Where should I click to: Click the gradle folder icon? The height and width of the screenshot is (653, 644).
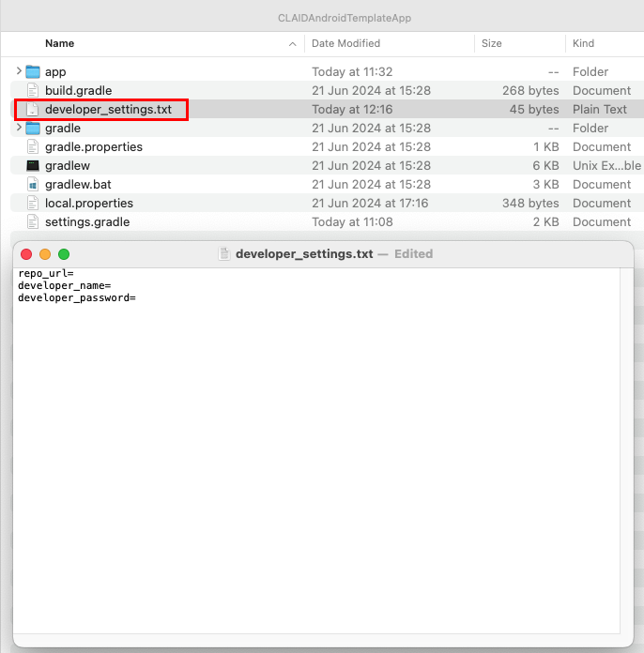(x=33, y=128)
